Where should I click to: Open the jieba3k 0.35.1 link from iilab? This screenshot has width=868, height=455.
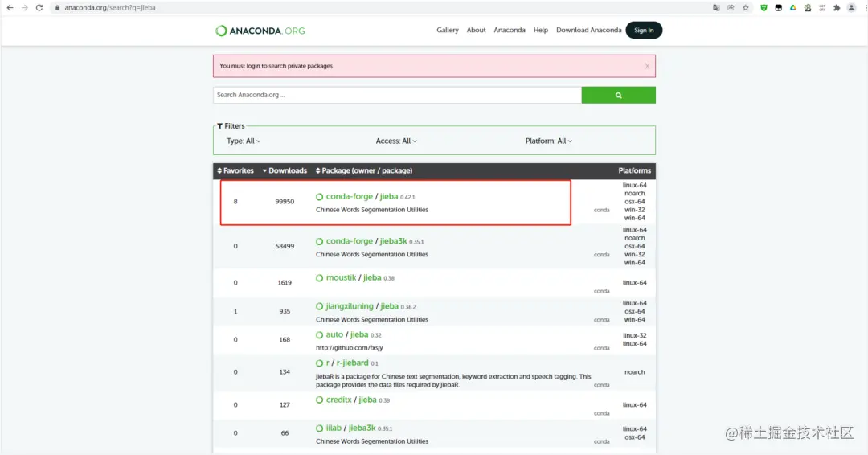pos(362,428)
